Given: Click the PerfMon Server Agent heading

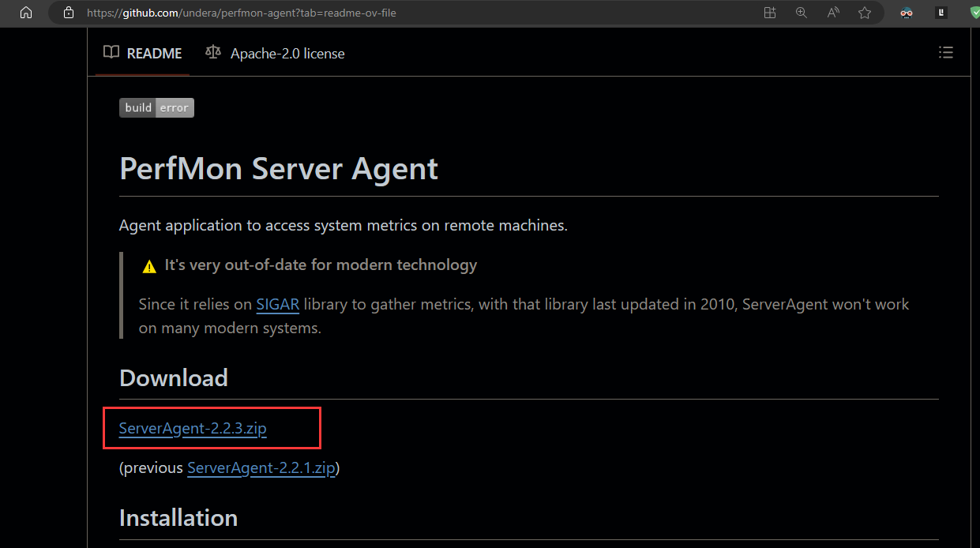Looking at the screenshot, I should pyautogui.click(x=279, y=169).
